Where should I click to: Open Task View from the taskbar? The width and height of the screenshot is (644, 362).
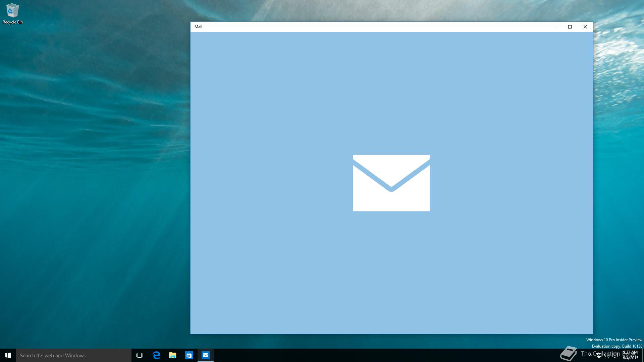140,355
